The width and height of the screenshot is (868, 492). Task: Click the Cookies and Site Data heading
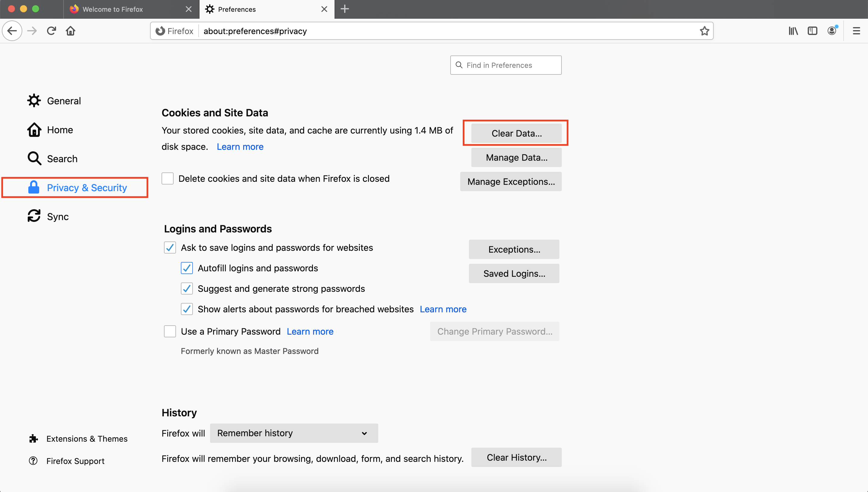(215, 112)
